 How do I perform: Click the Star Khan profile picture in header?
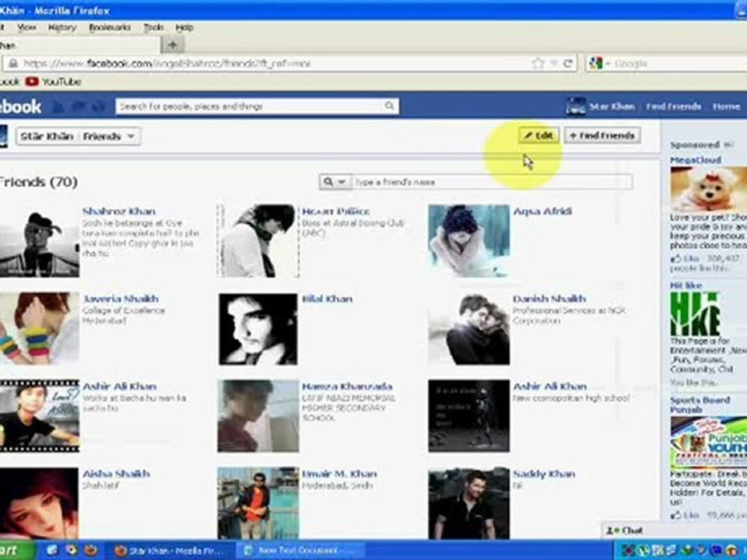576,107
